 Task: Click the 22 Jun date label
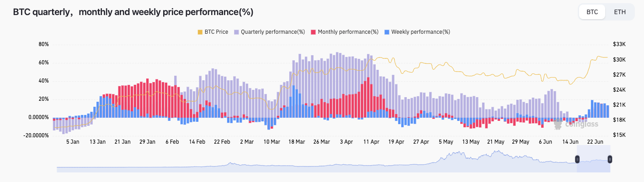click(x=595, y=142)
